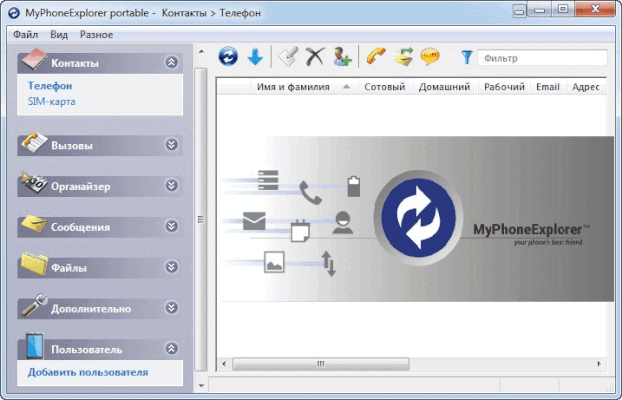The height and width of the screenshot is (400, 622).
Task: Click the Дополнительно wrench icon
Action: pos(35,306)
